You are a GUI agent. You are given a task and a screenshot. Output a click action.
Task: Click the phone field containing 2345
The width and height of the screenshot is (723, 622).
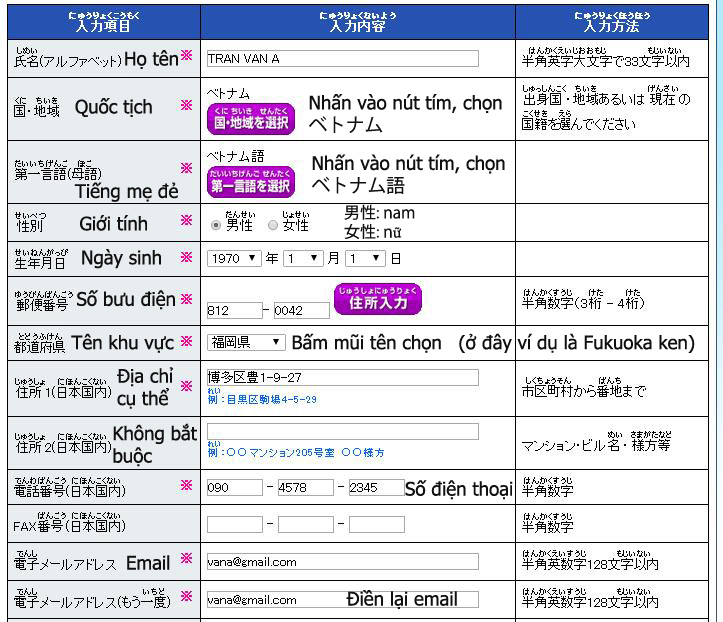(377, 487)
